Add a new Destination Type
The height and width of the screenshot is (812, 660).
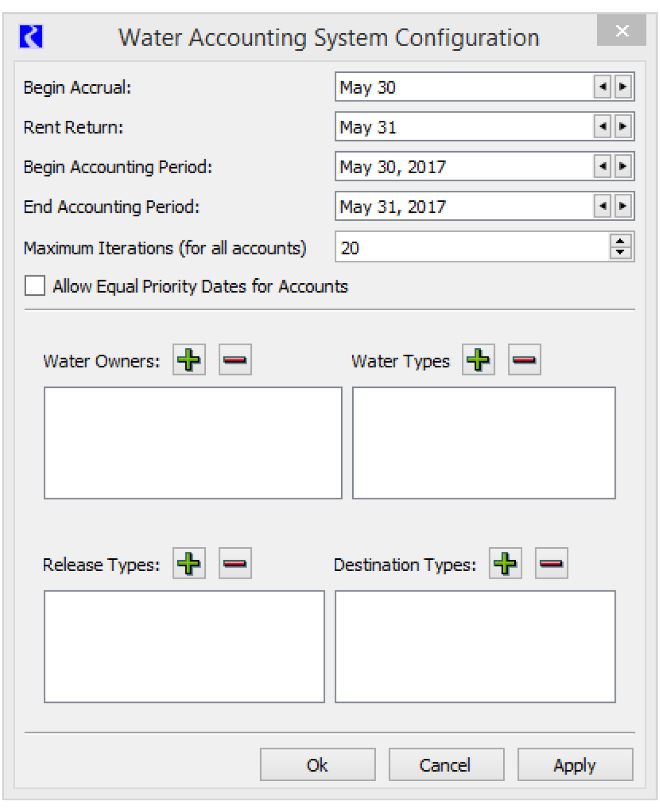[505, 563]
